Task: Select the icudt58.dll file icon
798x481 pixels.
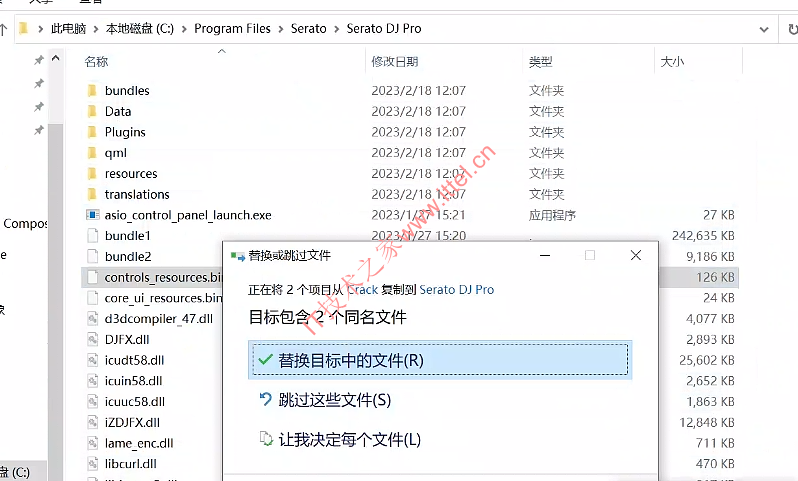Action: pos(92,360)
